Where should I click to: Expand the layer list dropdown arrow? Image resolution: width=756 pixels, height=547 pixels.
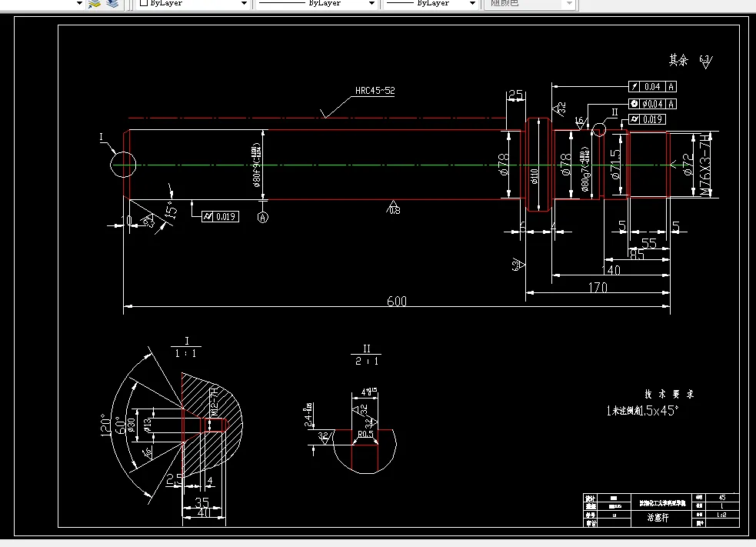(x=79, y=3)
